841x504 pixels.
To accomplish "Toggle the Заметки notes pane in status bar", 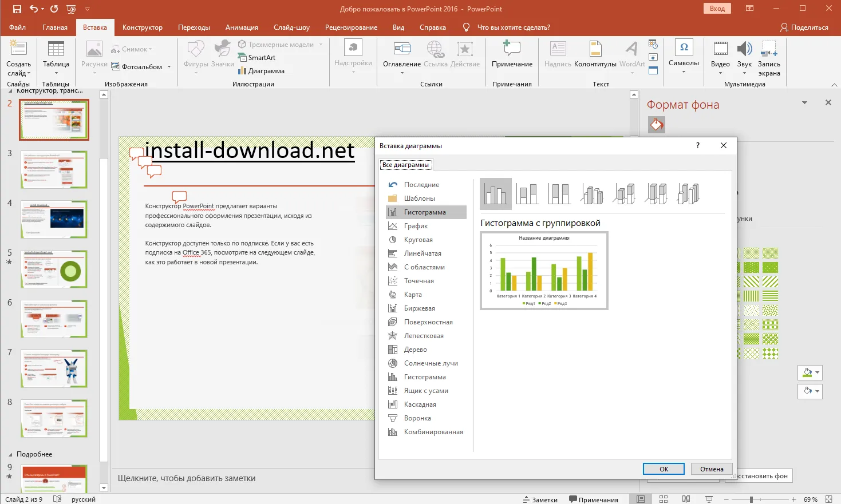I will [540, 499].
